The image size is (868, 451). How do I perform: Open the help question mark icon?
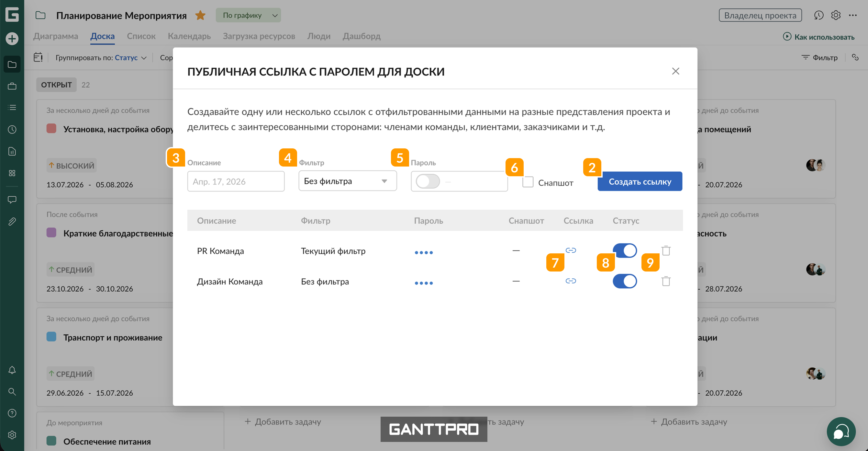12,413
